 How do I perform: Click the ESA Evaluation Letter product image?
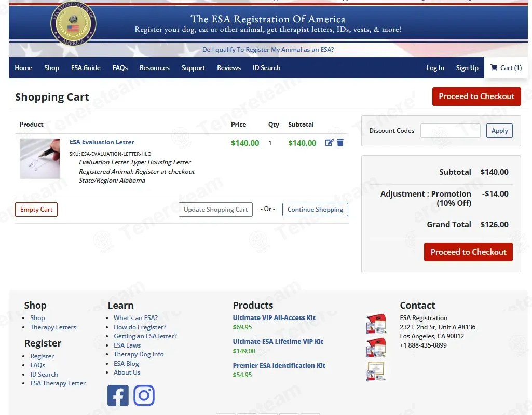39,159
